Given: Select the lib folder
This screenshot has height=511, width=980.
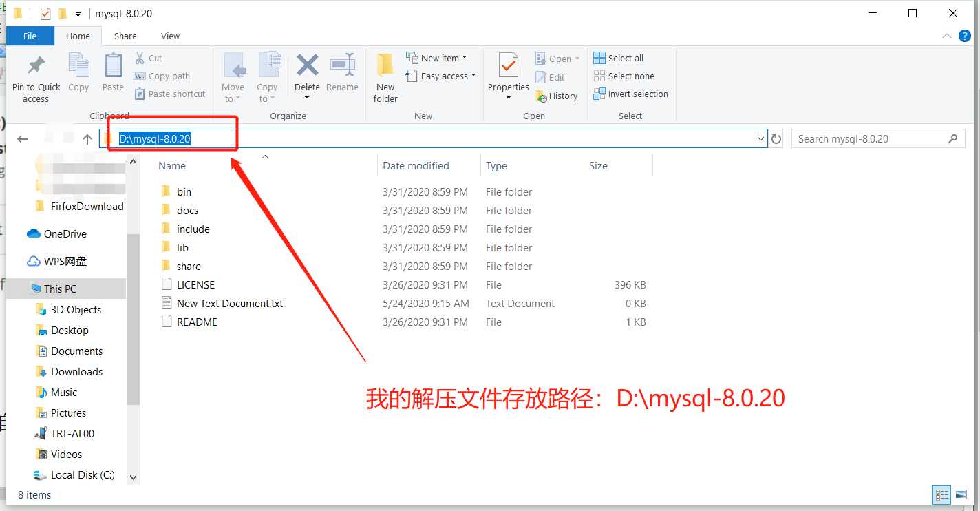Looking at the screenshot, I should 182,247.
